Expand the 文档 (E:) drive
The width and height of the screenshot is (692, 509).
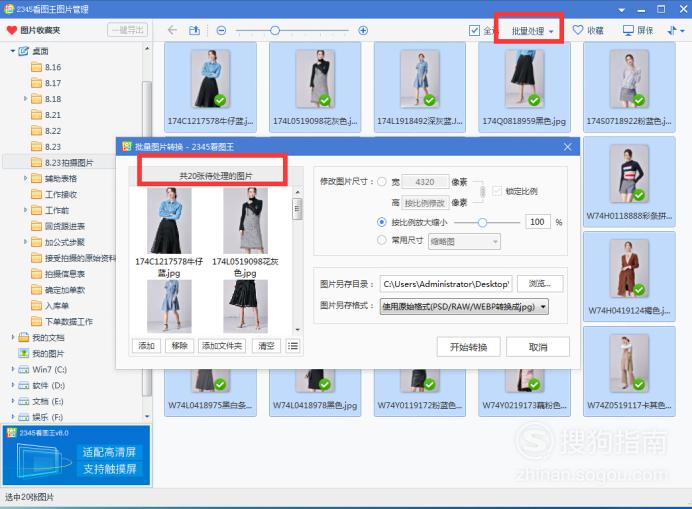tap(13, 401)
